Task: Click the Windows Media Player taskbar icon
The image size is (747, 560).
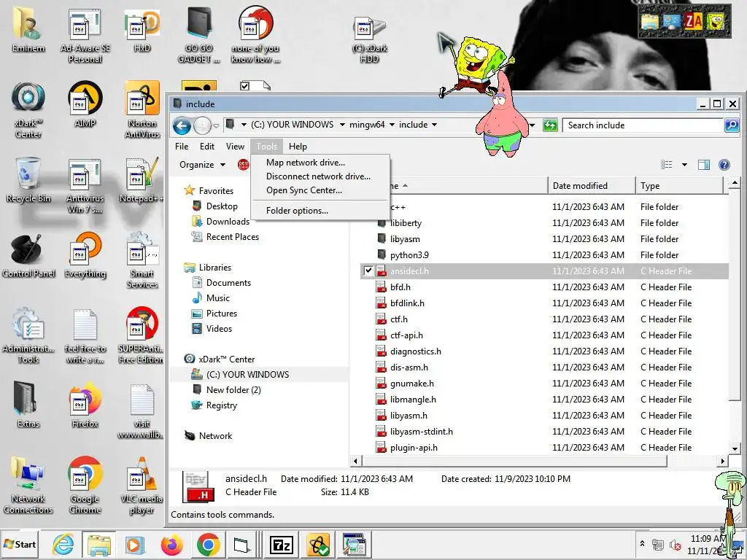Action: (135, 545)
